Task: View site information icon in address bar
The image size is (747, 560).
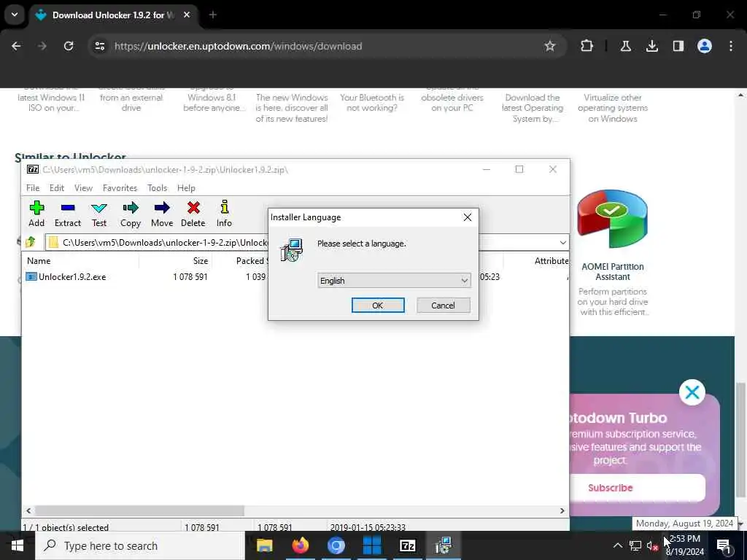Action: coord(99,46)
